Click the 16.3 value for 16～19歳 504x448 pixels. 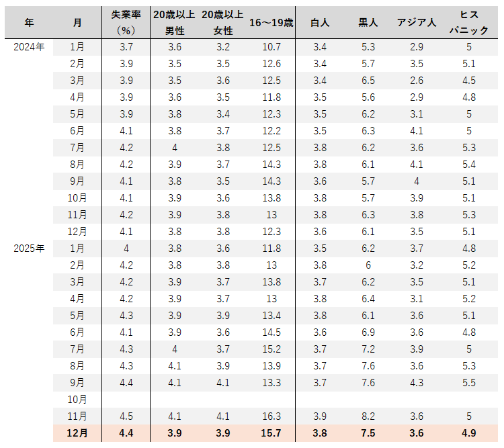point(271,416)
